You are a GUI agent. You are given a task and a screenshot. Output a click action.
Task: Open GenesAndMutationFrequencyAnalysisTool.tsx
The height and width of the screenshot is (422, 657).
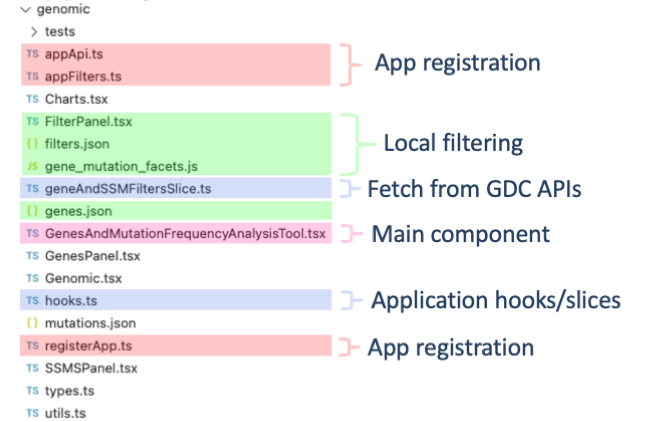tap(185, 233)
